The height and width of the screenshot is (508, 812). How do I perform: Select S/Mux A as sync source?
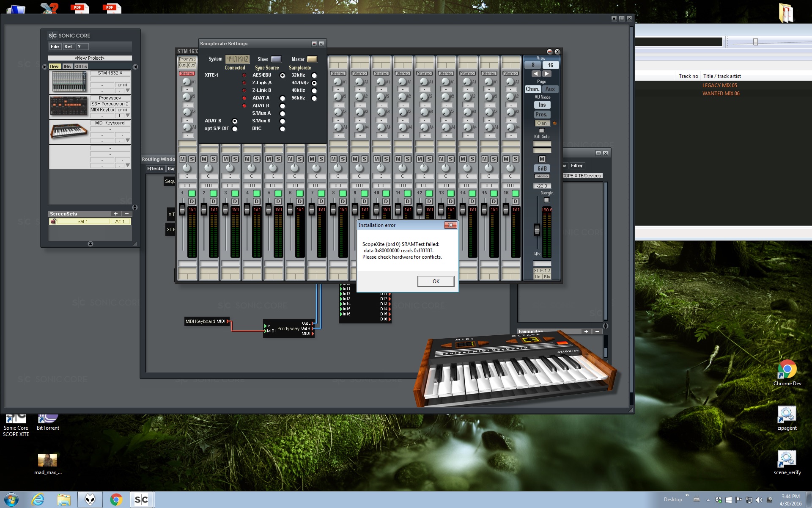coord(283,113)
